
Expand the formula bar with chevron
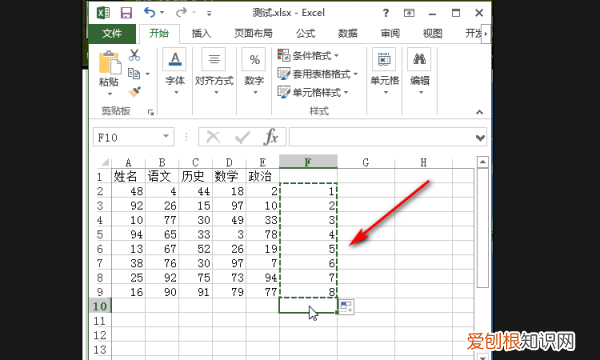point(481,138)
